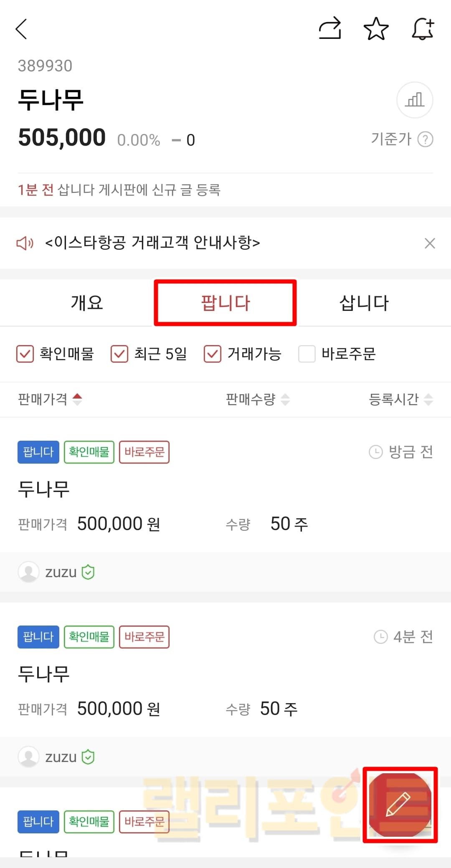
Task: Switch to the 개요 tab
Action: point(87,303)
